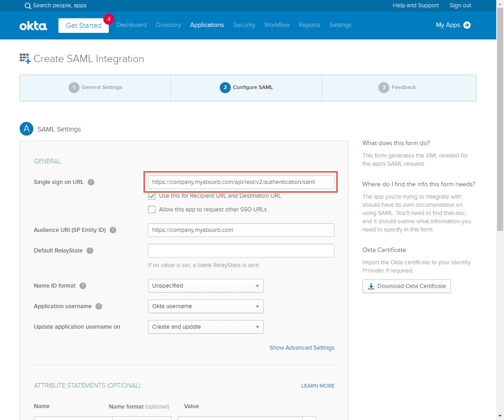This screenshot has height=420, width=504.
Task: Enable Allow this app to request other SSO URLs
Action: click(x=151, y=210)
